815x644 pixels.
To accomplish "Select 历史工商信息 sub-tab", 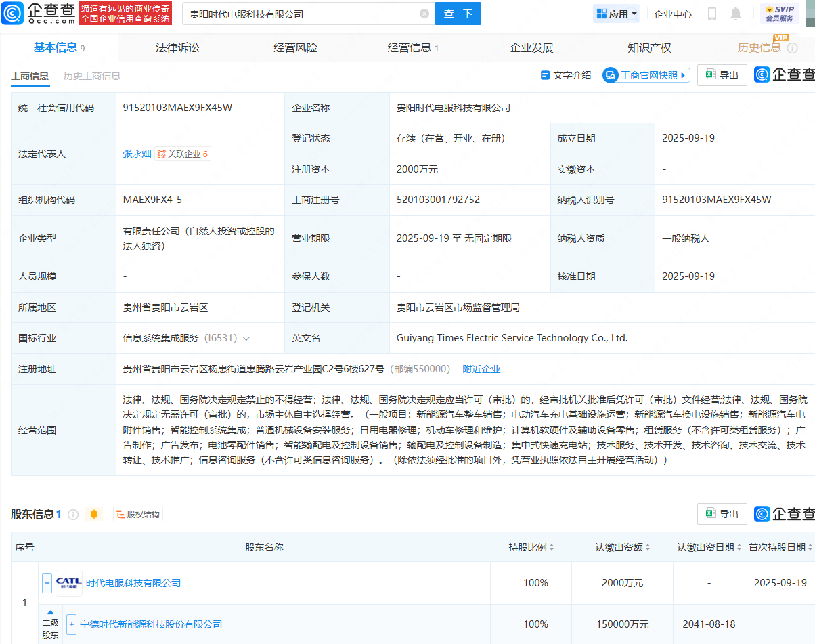I will click(92, 76).
